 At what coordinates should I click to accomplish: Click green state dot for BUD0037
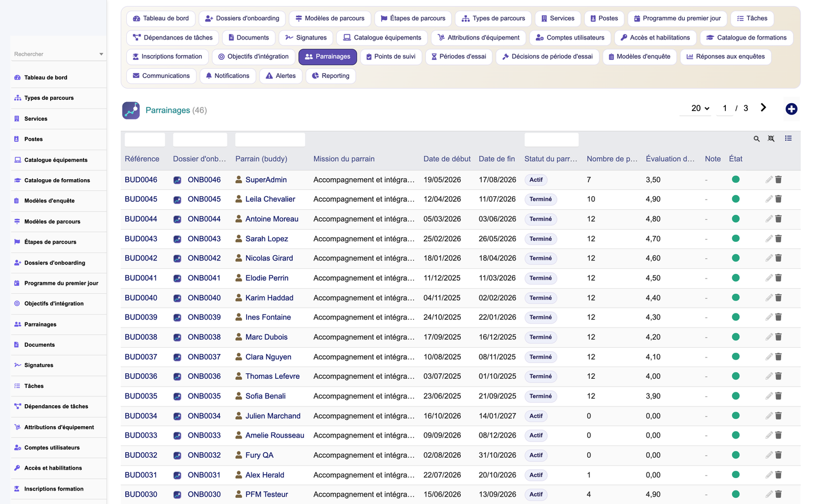point(735,356)
